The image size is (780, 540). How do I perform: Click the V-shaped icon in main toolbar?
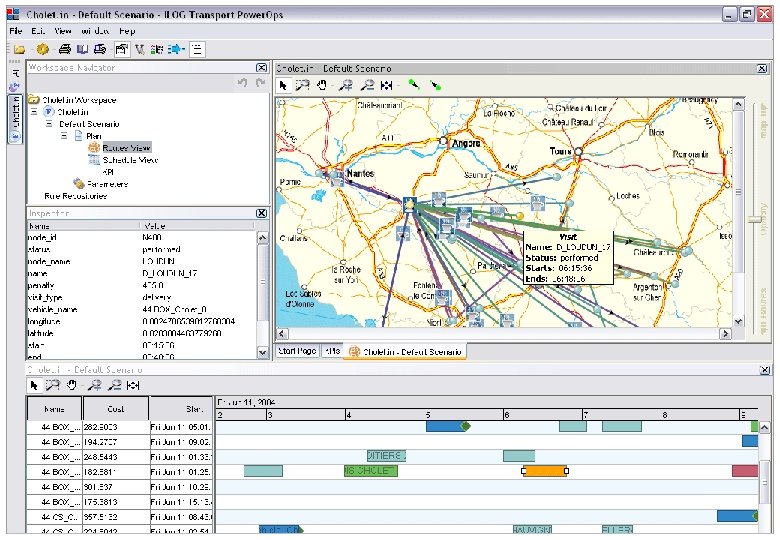(x=140, y=49)
